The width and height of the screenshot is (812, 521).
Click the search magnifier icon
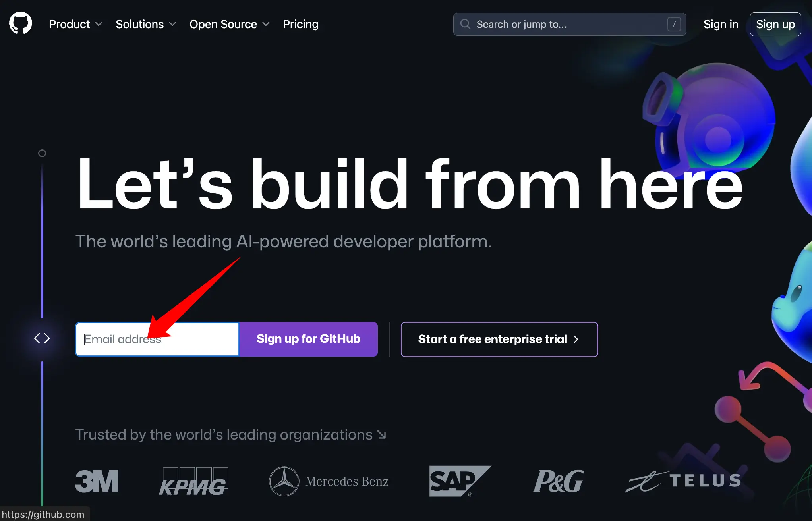465,24
